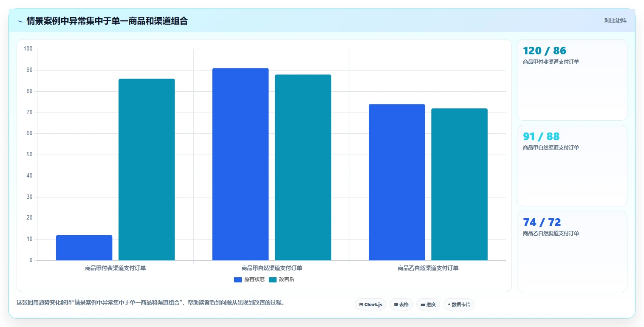Viewport: 644px width, 327px height.
Task: Click the lightning icon beside the title
Action: click(20, 21)
